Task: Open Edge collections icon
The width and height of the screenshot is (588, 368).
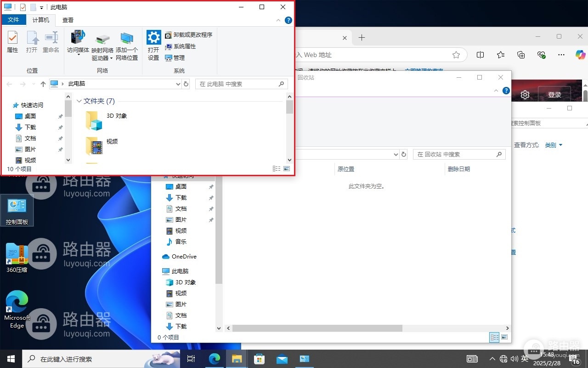Action: (x=521, y=55)
